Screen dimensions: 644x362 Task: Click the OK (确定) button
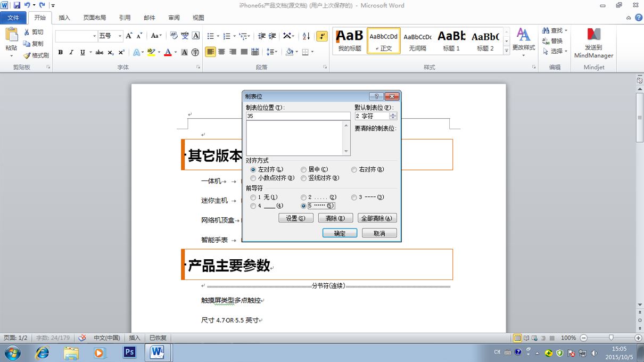coord(340,233)
